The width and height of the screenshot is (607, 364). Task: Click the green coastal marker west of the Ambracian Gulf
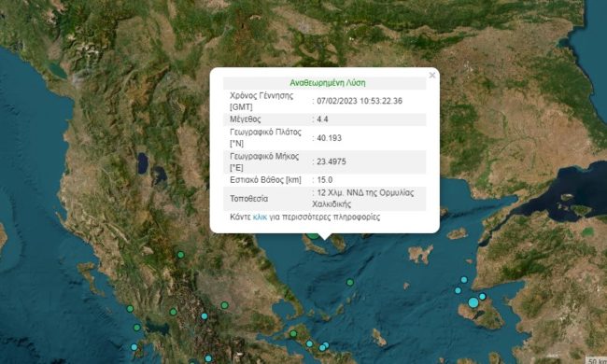pyautogui.click(x=136, y=328)
